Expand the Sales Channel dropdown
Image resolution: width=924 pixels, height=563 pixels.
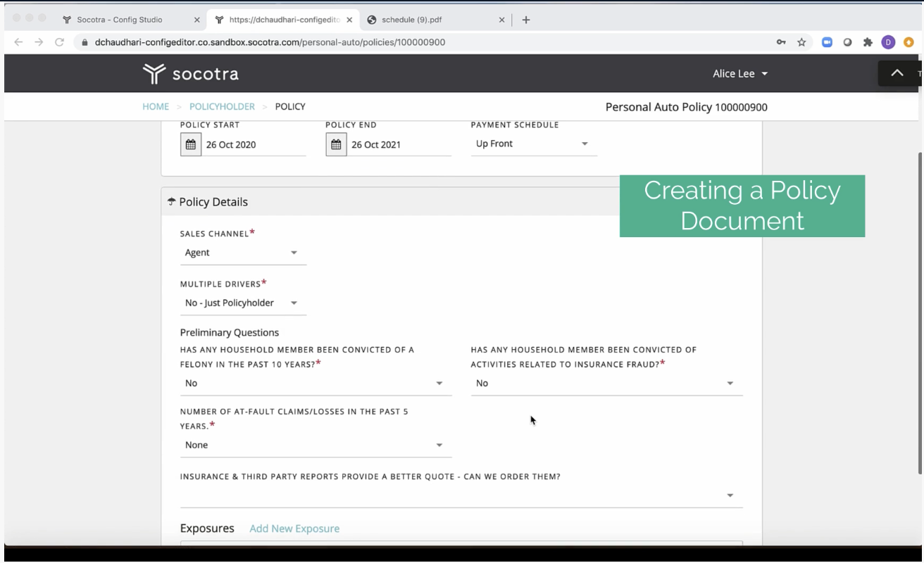(242, 253)
